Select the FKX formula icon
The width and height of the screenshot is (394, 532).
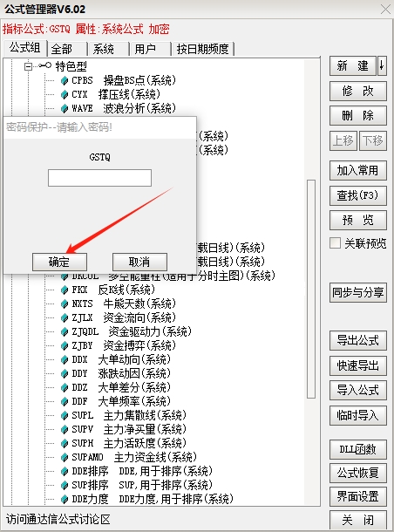coord(65,290)
